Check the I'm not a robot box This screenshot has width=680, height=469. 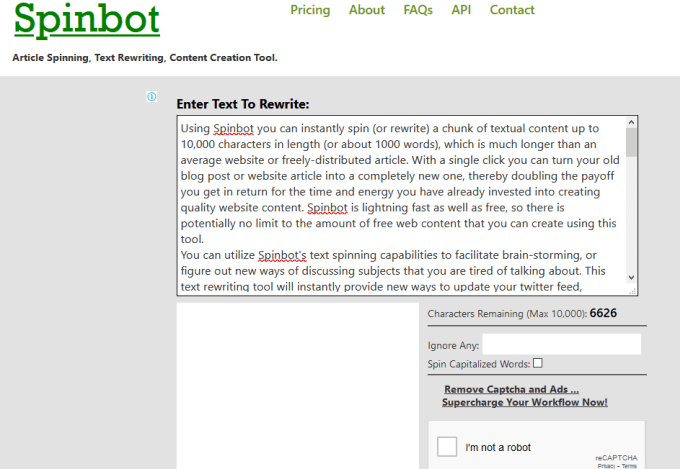(447, 447)
